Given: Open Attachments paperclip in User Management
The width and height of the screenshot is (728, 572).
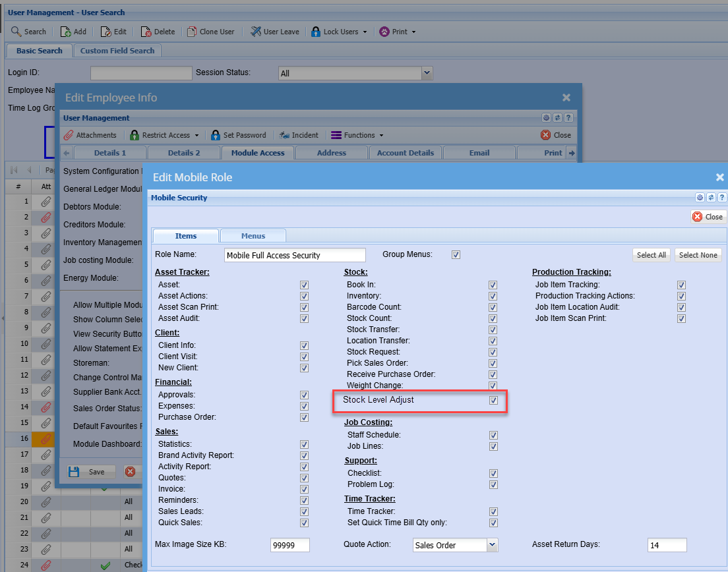Looking at the screenshot, I should coord(69,135).
